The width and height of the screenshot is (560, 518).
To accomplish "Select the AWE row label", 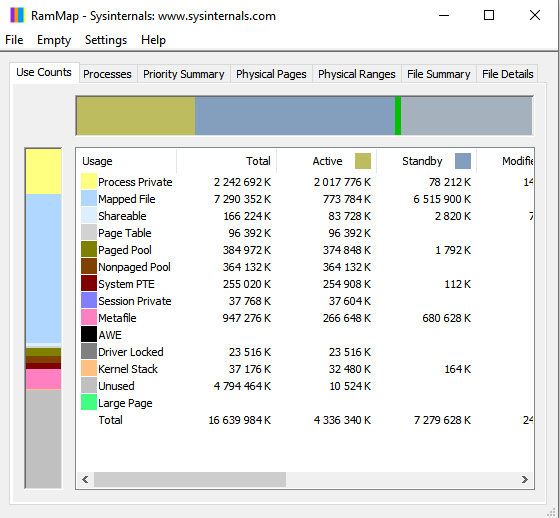I will coord(110,335).
